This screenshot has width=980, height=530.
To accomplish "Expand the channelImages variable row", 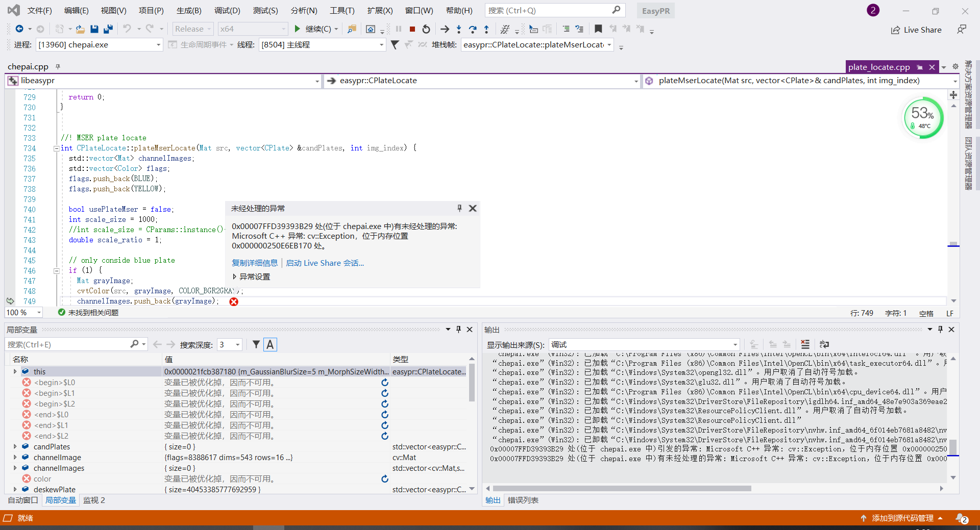I will (15, 468).
